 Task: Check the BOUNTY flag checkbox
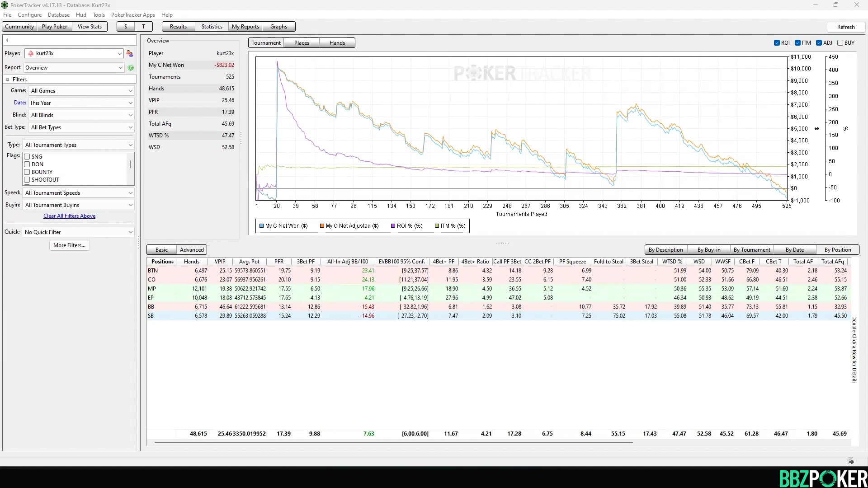[x=27, y=172]
